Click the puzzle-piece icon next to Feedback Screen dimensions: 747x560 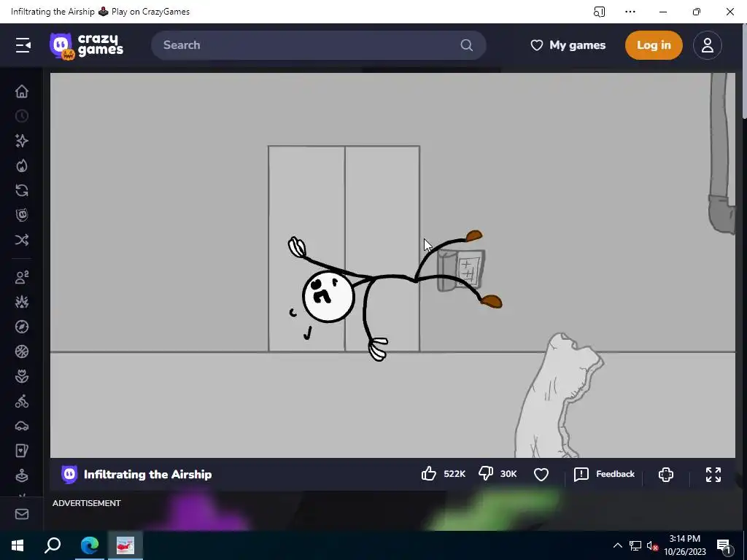665,474
